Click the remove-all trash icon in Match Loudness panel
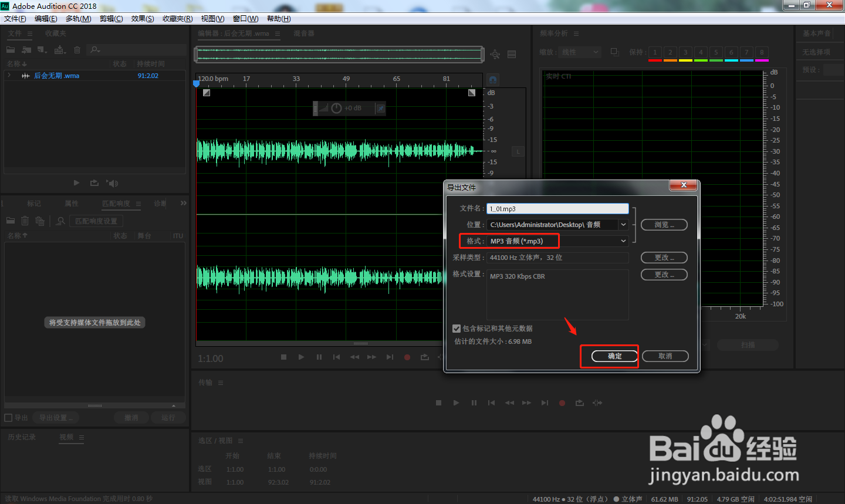This screenshot has height=504, width=845. (40, 221)
